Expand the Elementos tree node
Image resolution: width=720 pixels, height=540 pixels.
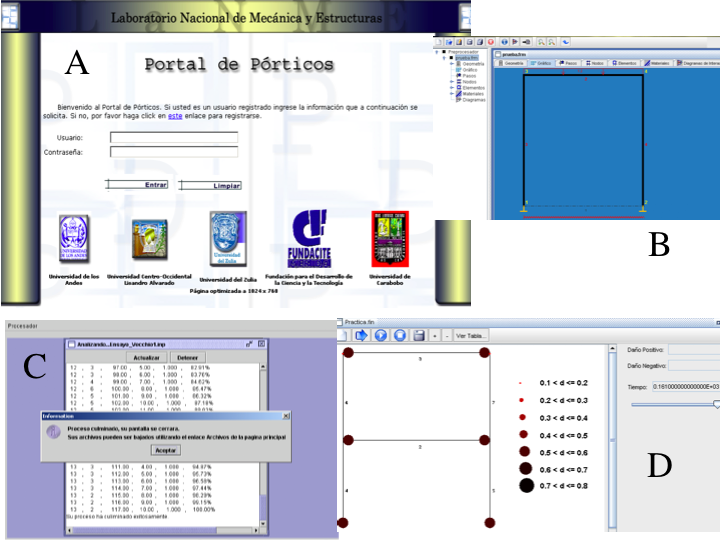click(453, 87)
